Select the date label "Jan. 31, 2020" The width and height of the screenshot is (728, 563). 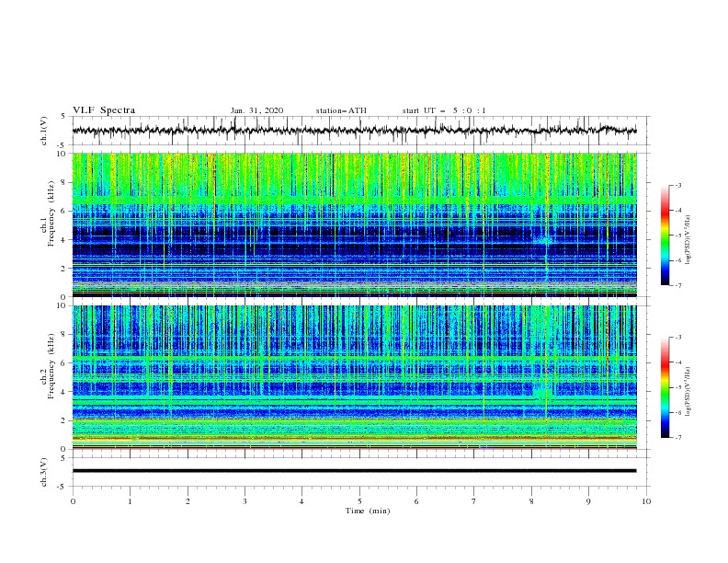256,110
